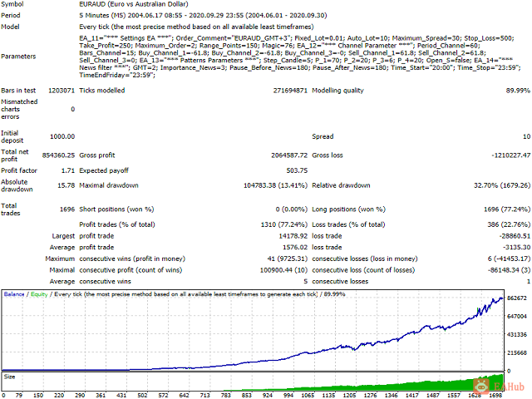Click the largest profit trade value 14178.92
The width and height of the screenshot is (532, 399).
(293, 236)
